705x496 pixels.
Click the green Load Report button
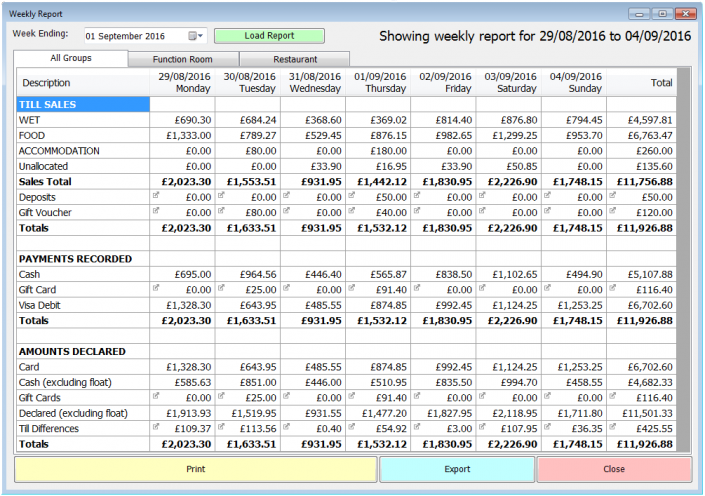coord(269,36)
